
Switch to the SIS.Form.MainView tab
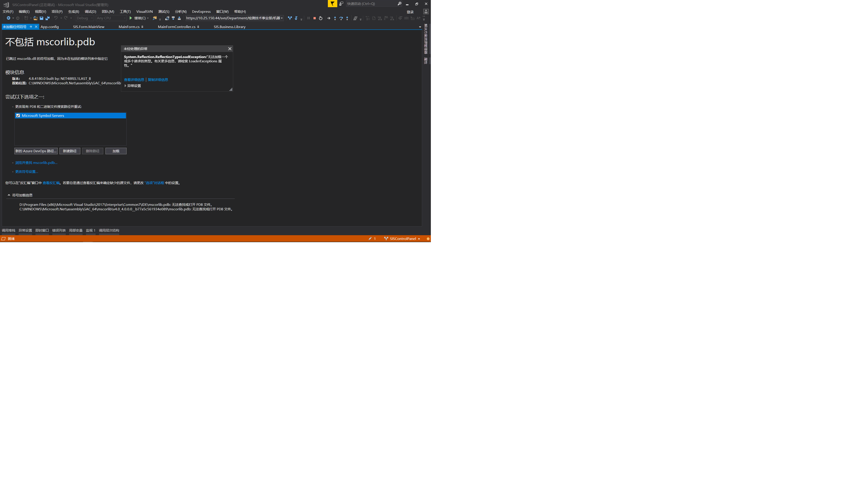(x=89, y=27)
